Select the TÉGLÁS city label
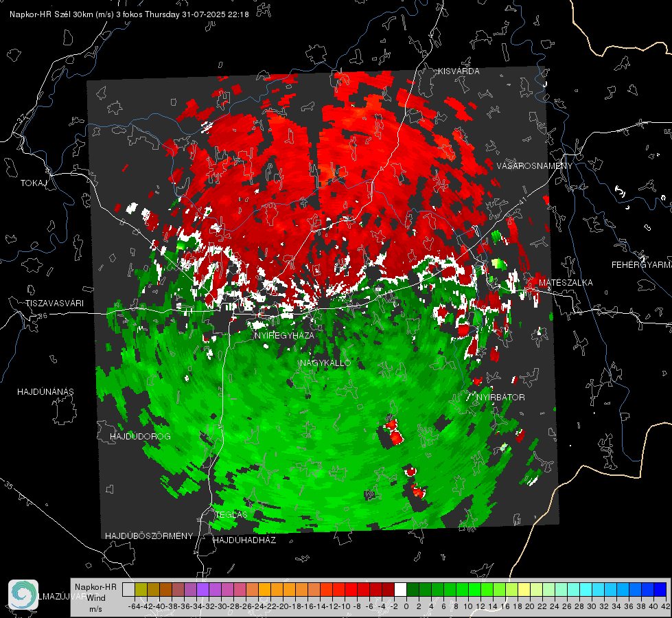The height and width of the screenshot is (618, 672). (231, 514)
